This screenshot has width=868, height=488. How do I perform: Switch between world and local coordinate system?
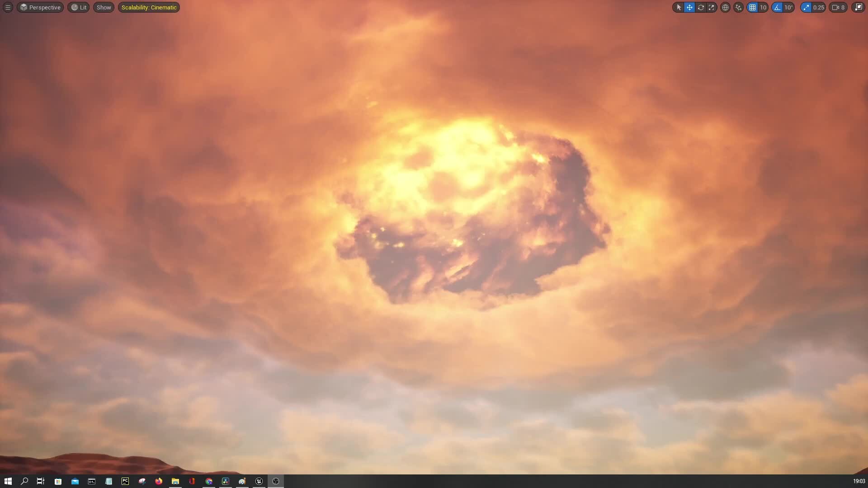click(725, 7)
